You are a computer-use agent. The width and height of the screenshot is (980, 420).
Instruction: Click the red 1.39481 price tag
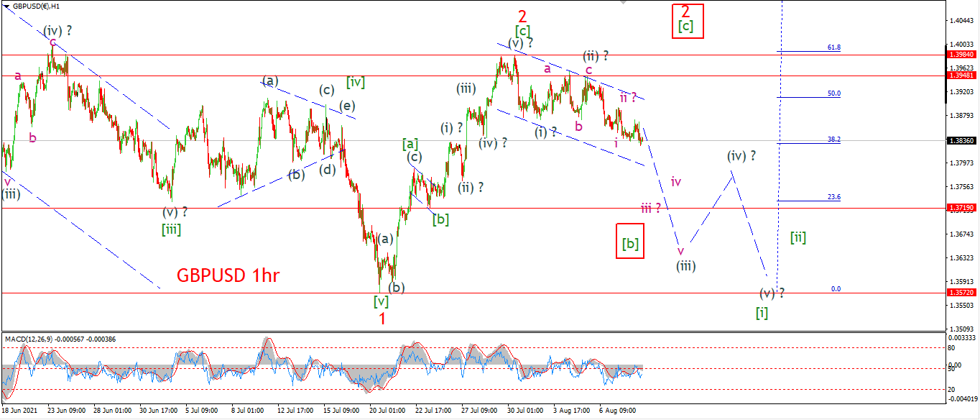(963, 76)
